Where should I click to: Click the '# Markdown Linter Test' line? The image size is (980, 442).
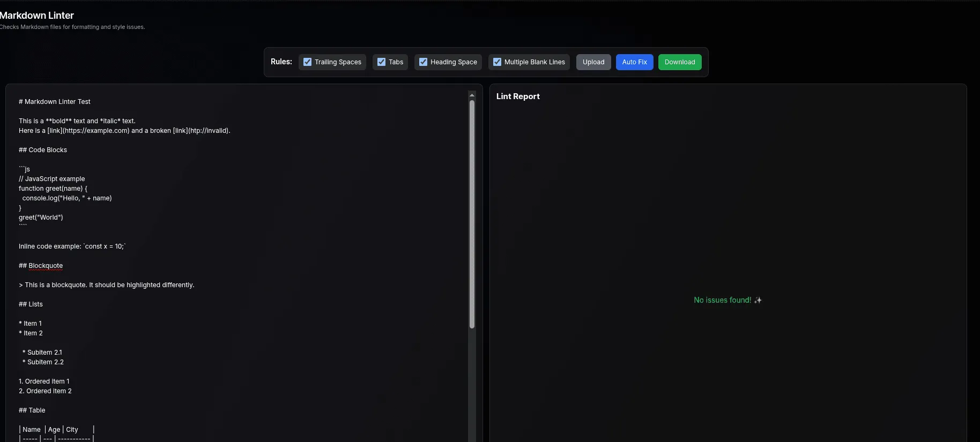click(x=55, y=102)
